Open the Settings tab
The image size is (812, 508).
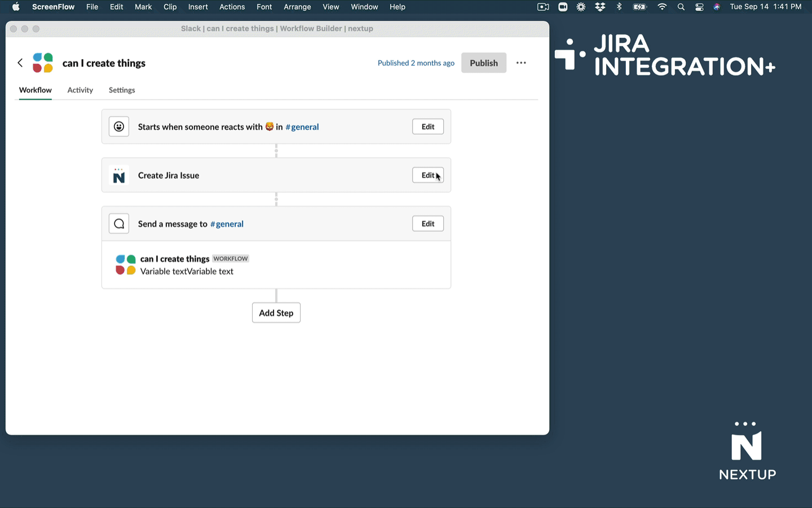coord(122,90)
